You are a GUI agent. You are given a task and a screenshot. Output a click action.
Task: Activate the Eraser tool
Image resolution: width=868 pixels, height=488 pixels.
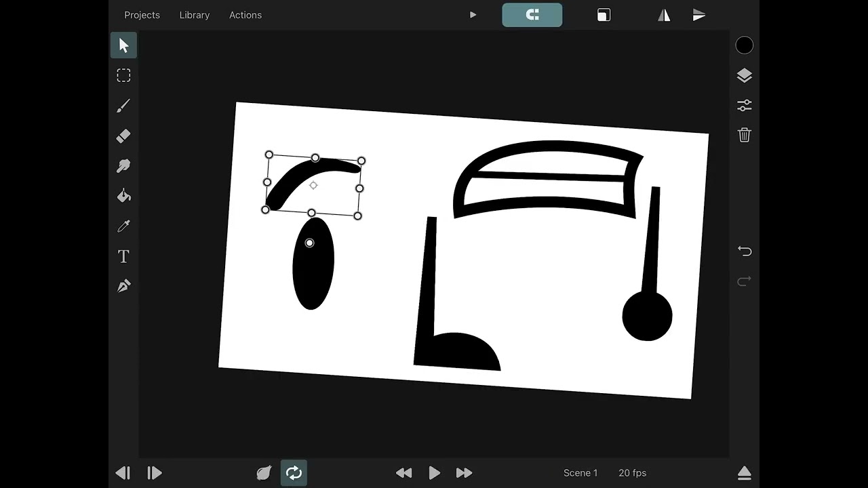coord(123,136)
